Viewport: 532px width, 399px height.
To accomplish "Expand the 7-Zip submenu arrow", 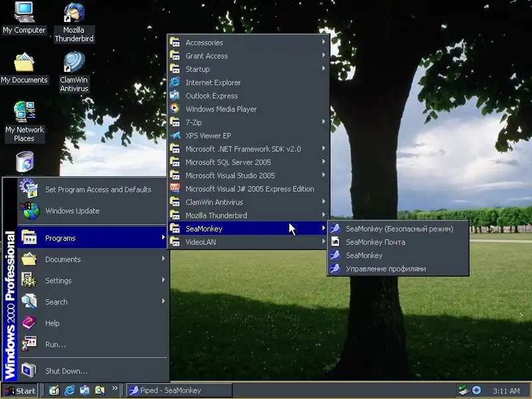I will (324, 122).
